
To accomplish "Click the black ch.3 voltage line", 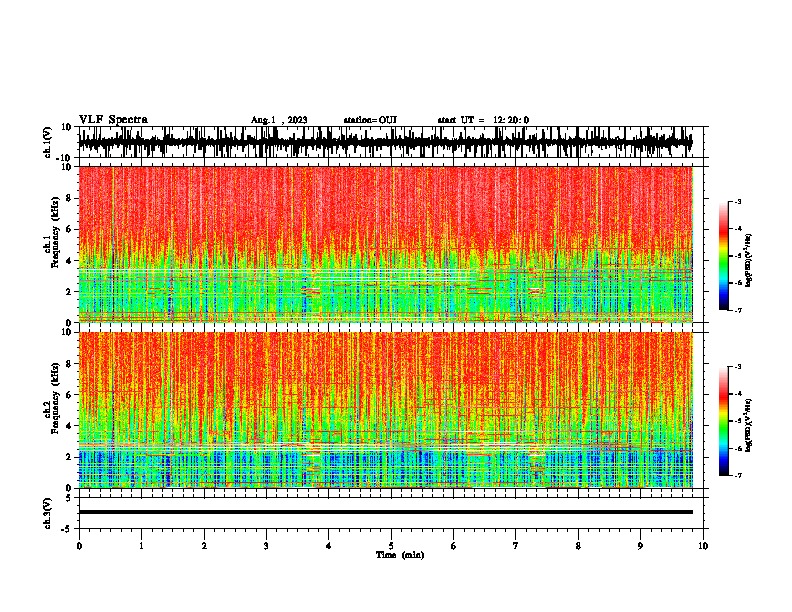I will 385,512.
